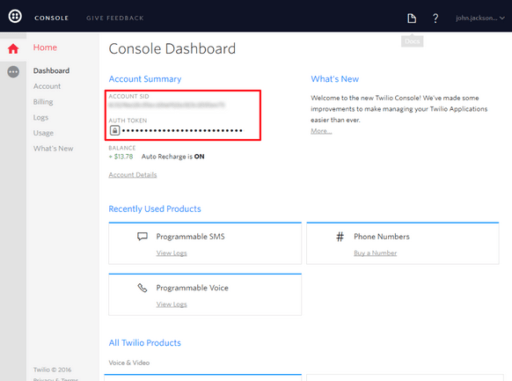Click the Console Dashboard page title
The image size is (512, 381).
pos(172,49)
